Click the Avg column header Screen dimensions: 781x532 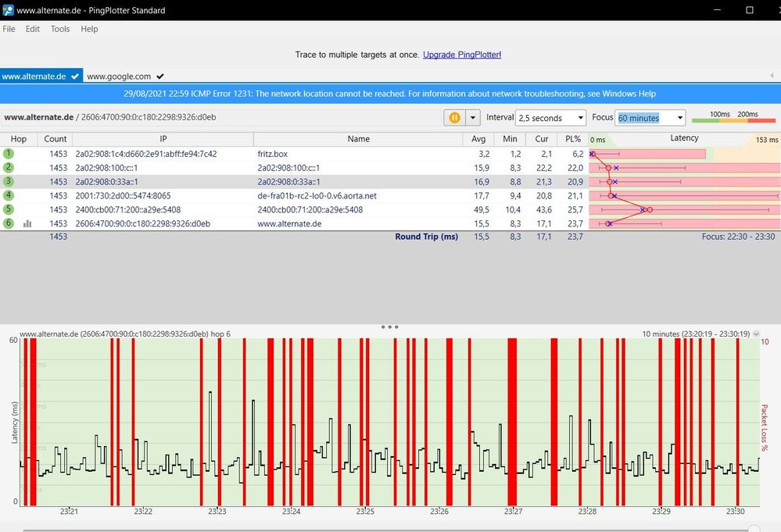[x=478, y=139]
